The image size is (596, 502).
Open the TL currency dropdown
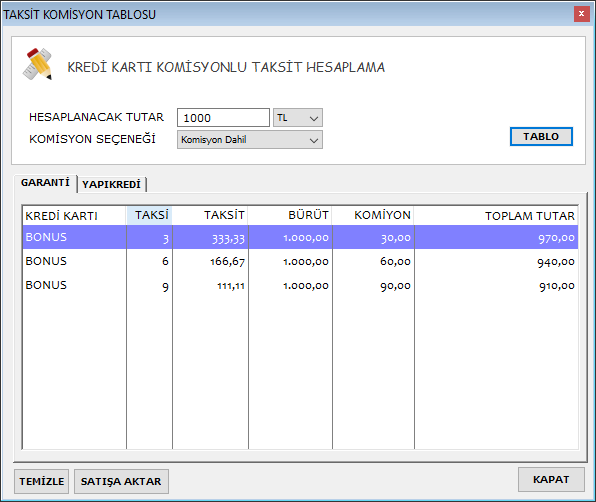click(x=298, y=118)
